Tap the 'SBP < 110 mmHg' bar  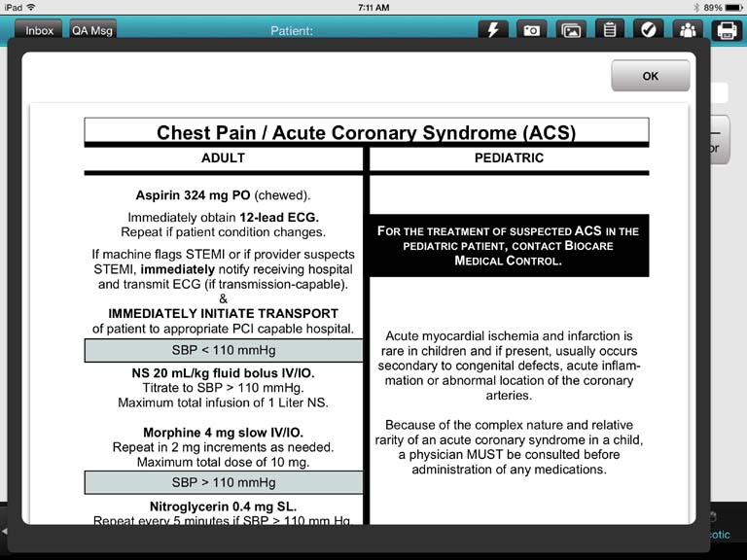(x=224, y=350)
